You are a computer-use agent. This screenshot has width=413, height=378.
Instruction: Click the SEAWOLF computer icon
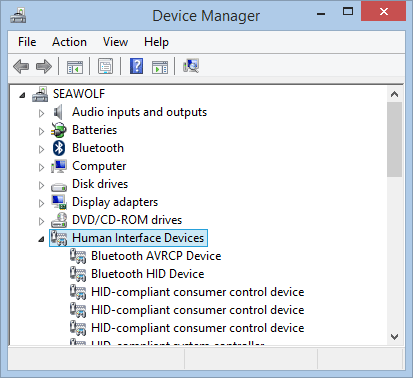pos(40,94)
